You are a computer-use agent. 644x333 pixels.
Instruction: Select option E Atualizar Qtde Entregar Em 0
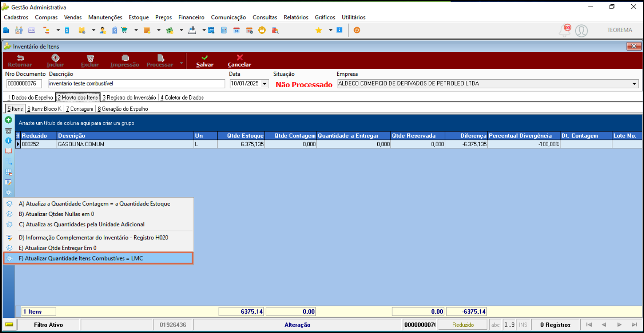pos(98,248)
